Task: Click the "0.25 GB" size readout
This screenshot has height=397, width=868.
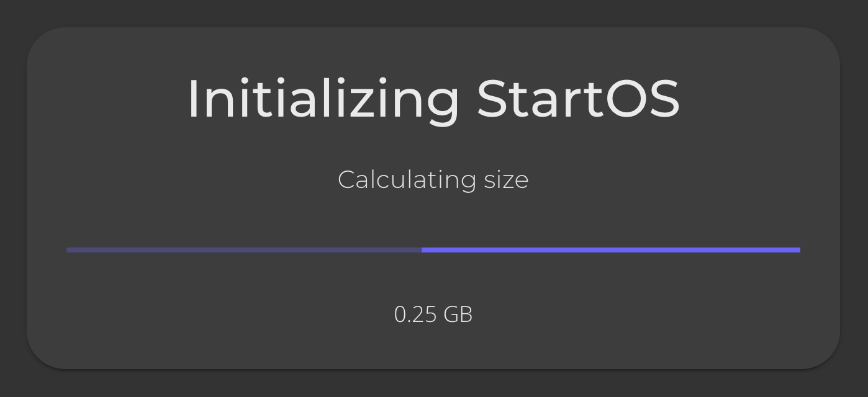Action: [433, 314]
